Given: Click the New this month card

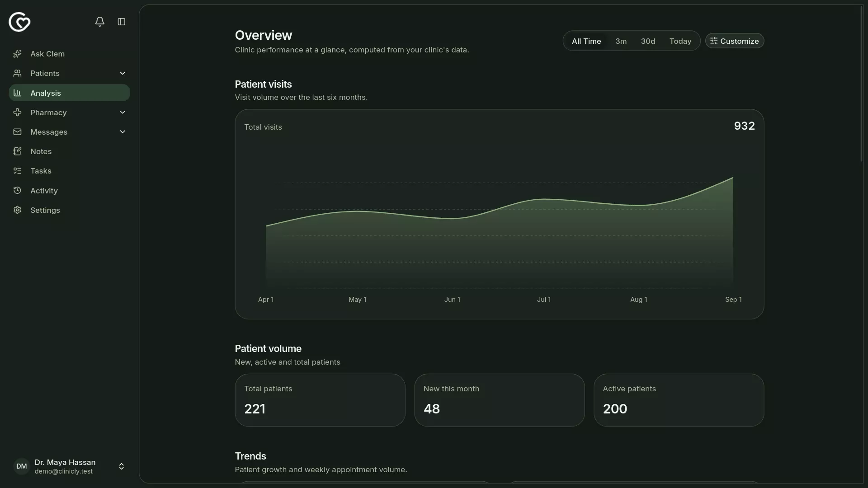Looking at the screenshot, I should tap(499, 400).
